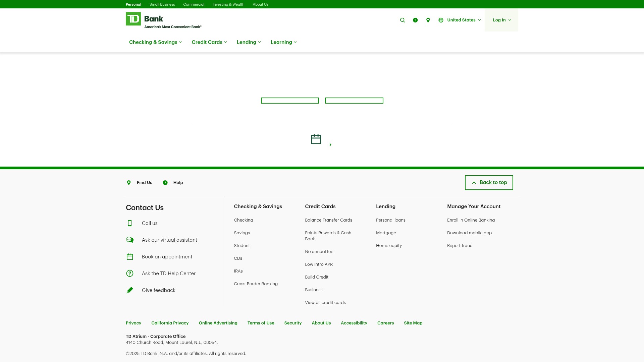Image resolution: width=644 pixels, height=362 pixels.
Task: Open the Privacy footer link
Action: point(133,323)
